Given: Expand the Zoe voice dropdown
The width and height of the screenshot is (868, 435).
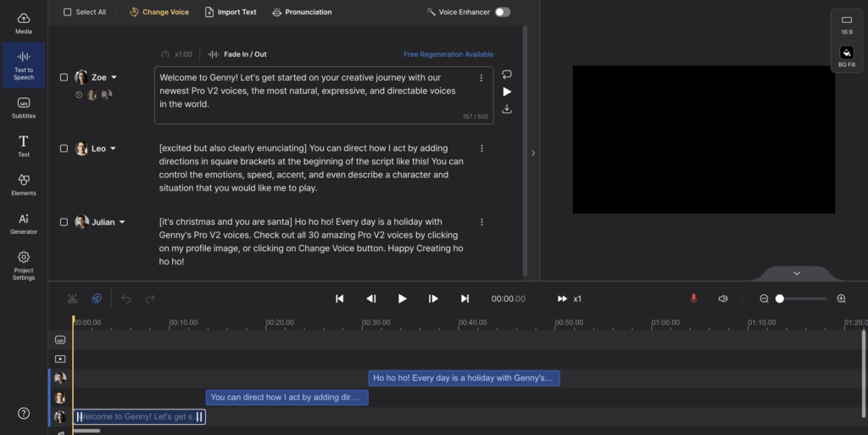Looking at the screenshot, I should [114, 77].
